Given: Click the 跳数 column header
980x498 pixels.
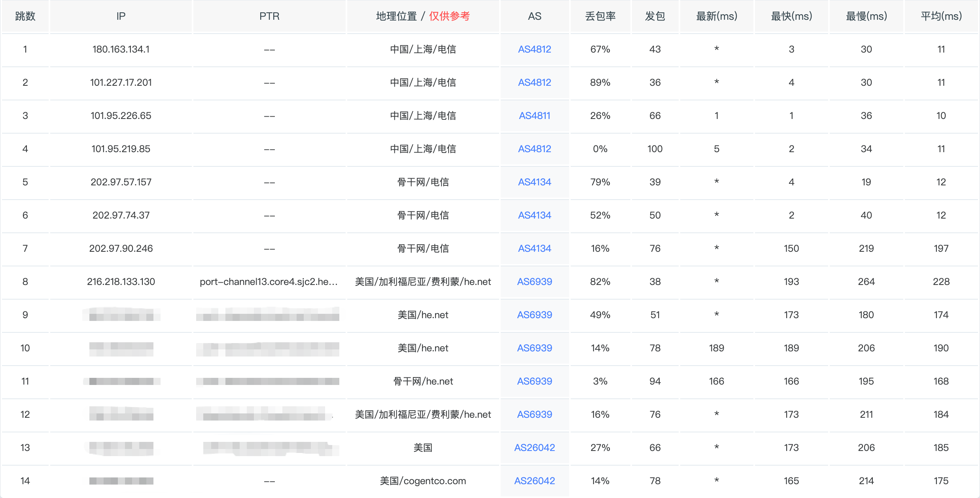Looking at the screenshot, I should 25,16.
